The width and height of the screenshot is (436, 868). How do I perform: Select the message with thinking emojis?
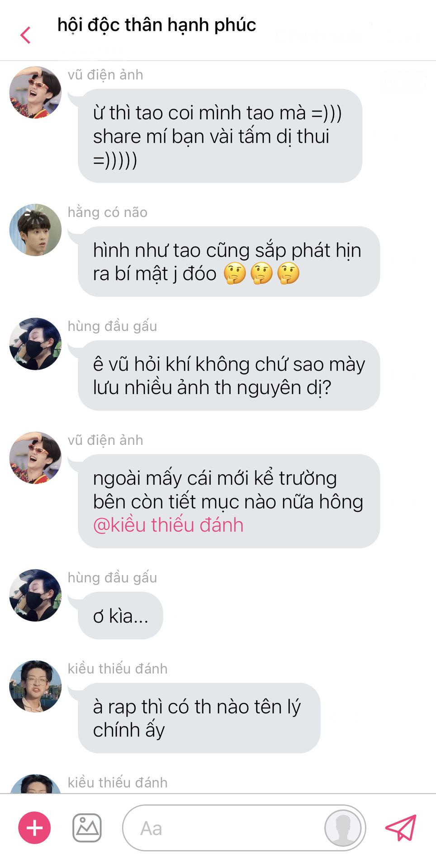(x=229, y=262)
